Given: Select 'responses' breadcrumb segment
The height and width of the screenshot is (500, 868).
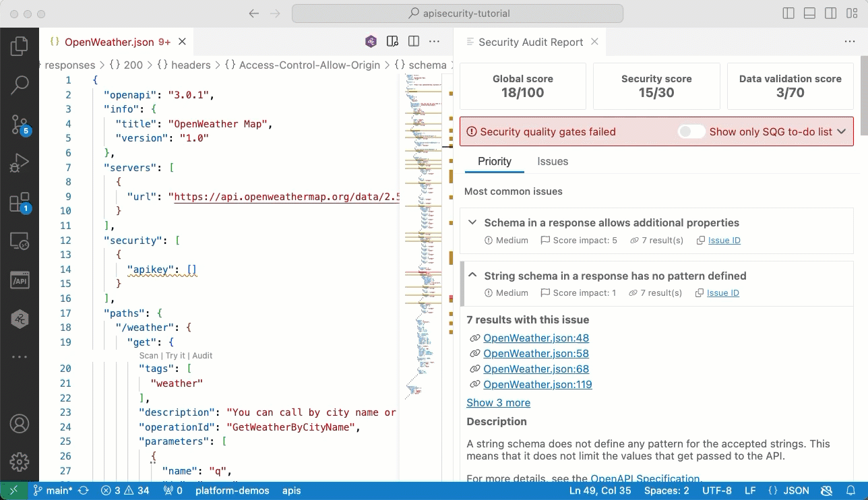Looking at the screenshot, I should click(x=69, y=65).
